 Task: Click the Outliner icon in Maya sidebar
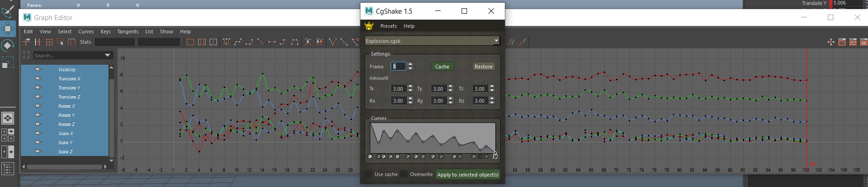(8, 169)
